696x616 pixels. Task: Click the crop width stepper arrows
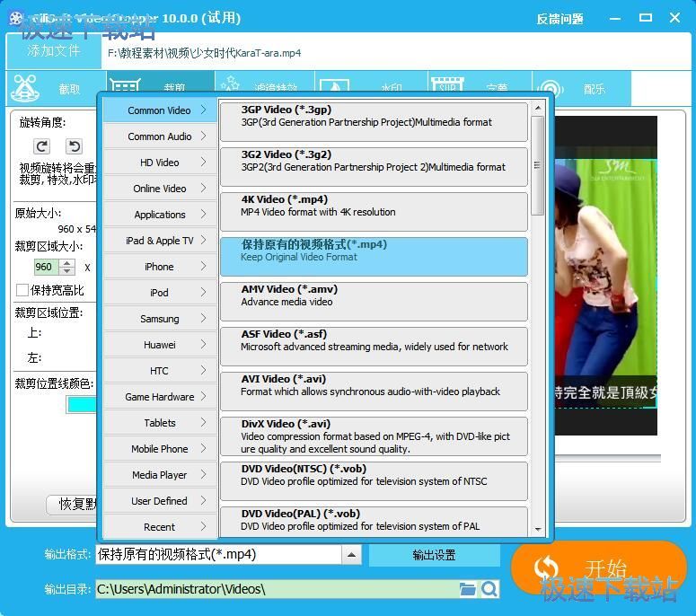67,267
